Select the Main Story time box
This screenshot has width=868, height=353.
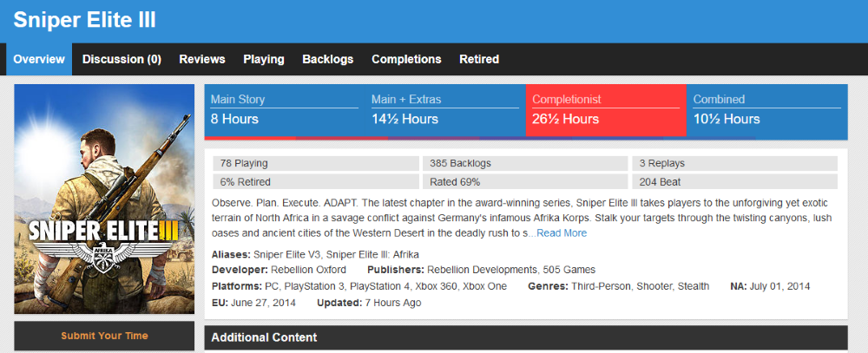285,110
